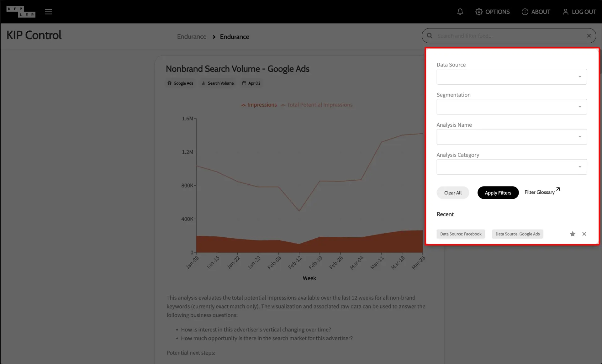Click the Recent section heading

click(445, 214)
